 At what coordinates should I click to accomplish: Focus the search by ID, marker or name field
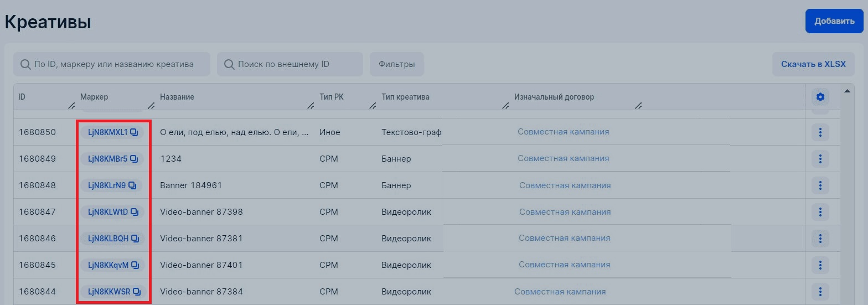coord(112,64)
